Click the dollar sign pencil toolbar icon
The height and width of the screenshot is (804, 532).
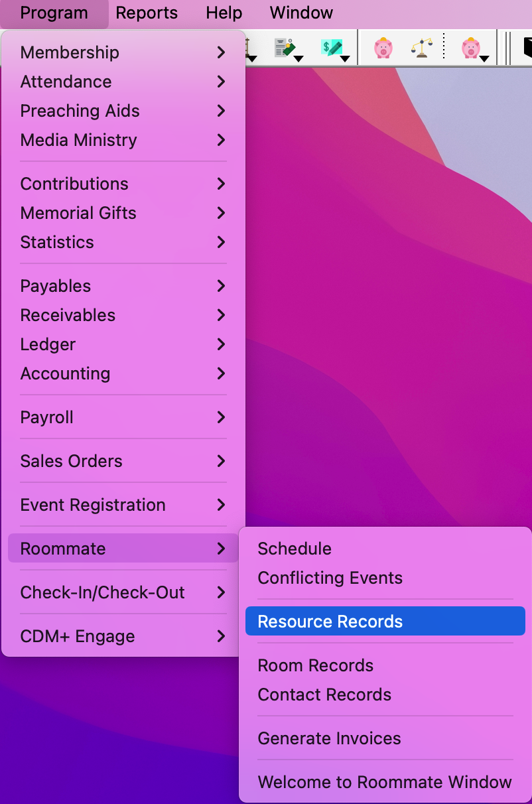tap(331, 48)
